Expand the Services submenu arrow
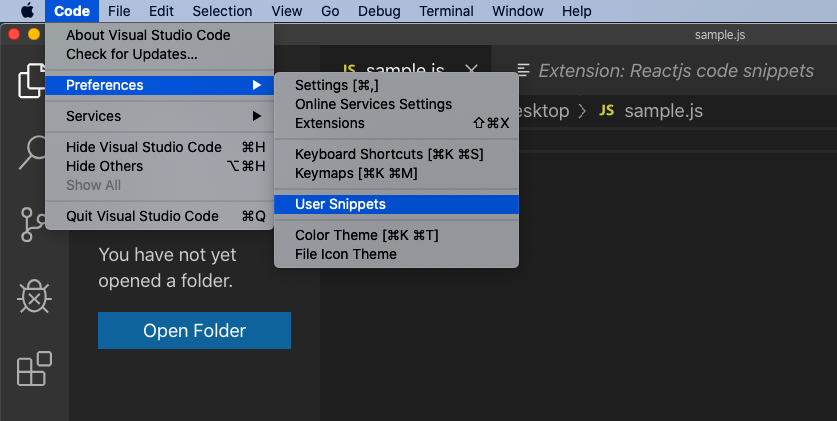The width and height of the screenshot is (837, 421). [257, 116]
